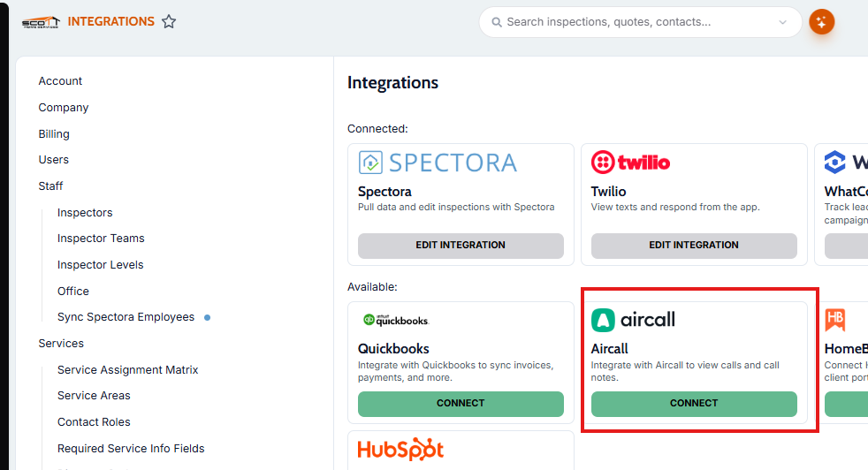Click Edit Integration for Spectora
Viewport: 868px width, 470px height.
[461, 246]
